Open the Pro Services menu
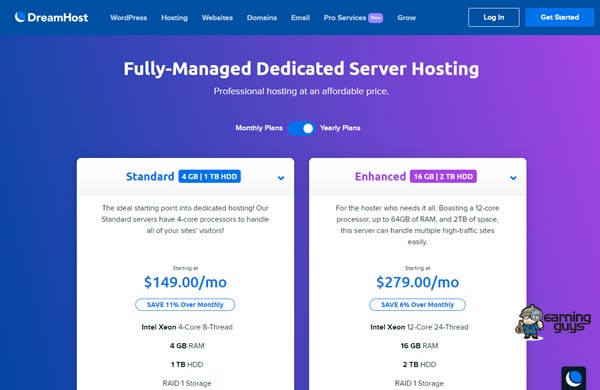The width and height of the screenshot is (600, 390). tap(345, 18)
